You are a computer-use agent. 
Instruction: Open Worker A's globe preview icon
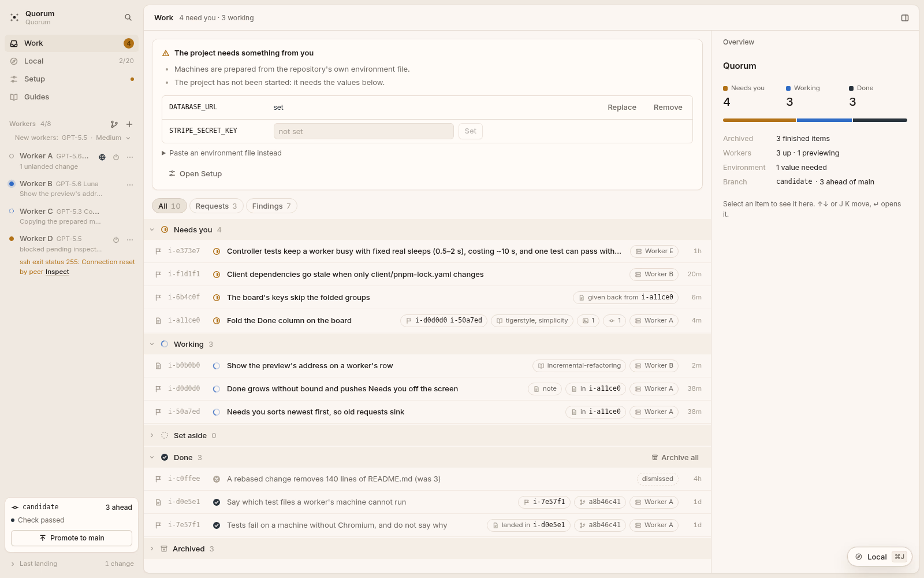pyautogui.click(x=102, y=157)
